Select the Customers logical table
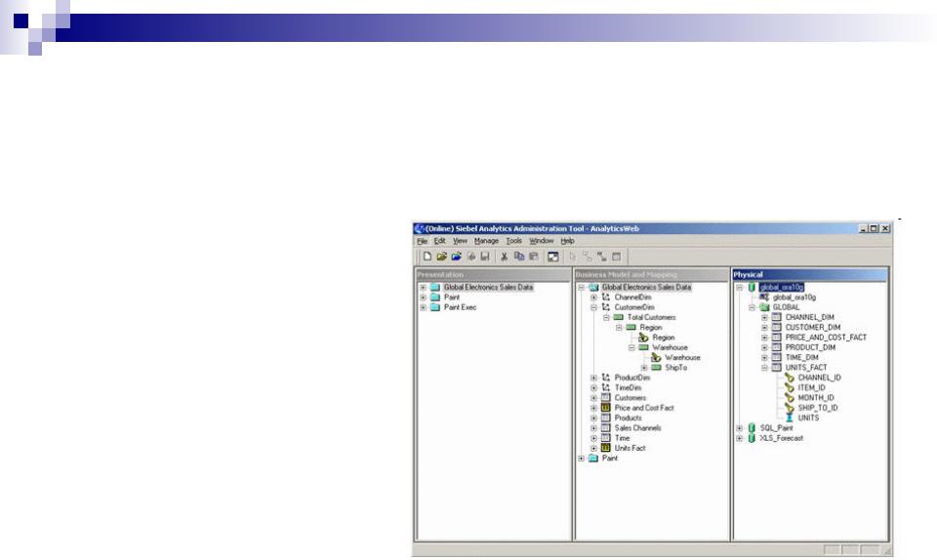Viewport: 937px width, 560px height. click(630, 398)
